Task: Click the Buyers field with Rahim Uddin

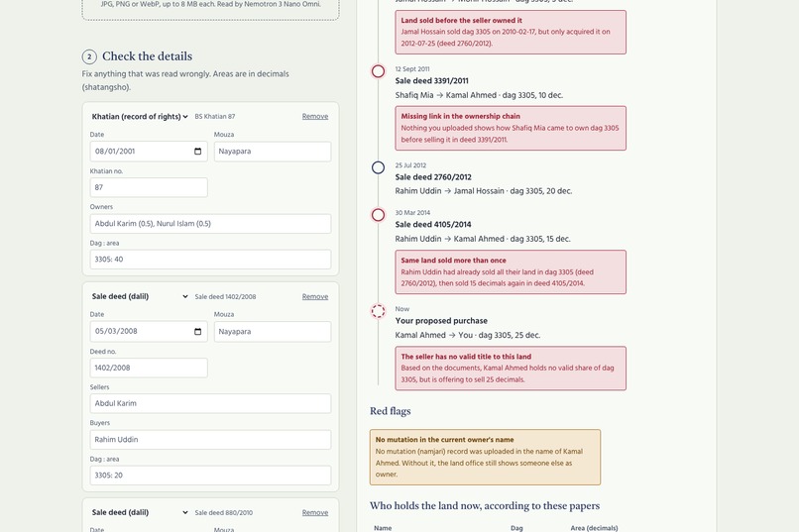Action: tap(210, 439)
